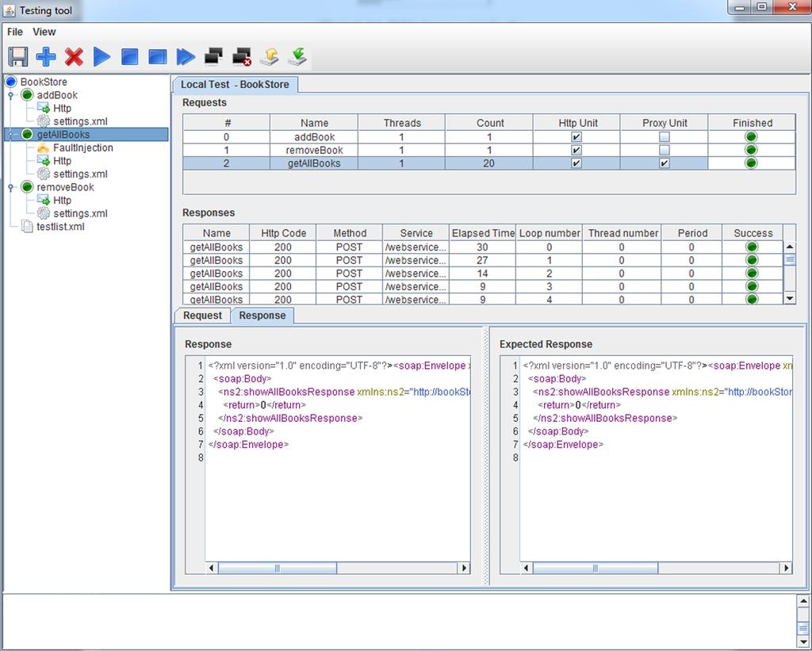Click the Success column header in Responses
The height and width of the screenshot is (651, 812).
click(x=753, y=233)
